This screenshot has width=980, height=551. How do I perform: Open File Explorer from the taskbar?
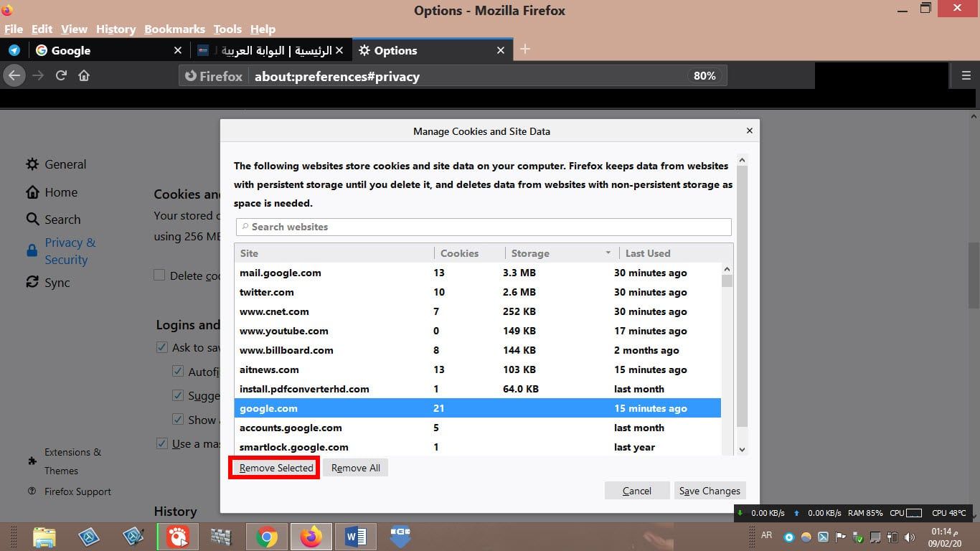point(44,537)
